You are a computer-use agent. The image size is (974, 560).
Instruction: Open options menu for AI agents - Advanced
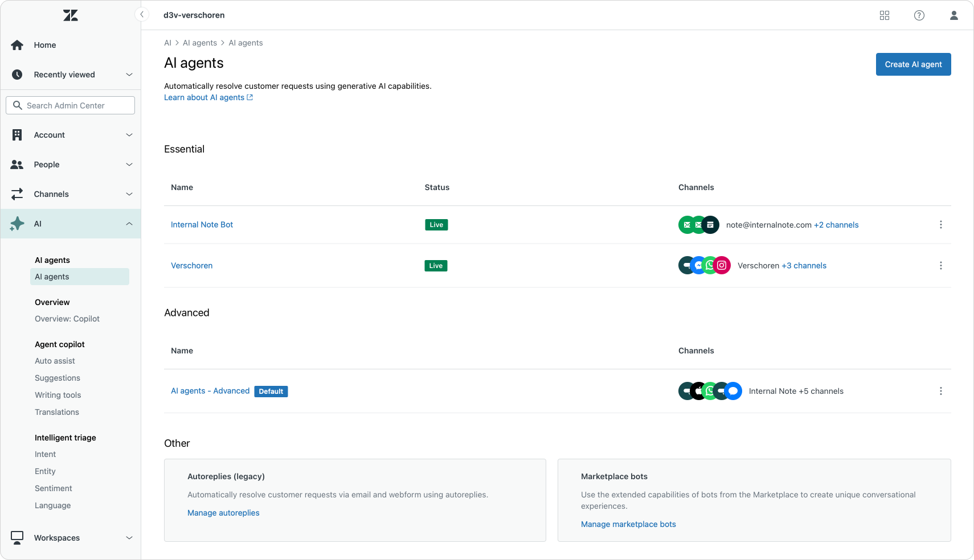tap(941, 391)
